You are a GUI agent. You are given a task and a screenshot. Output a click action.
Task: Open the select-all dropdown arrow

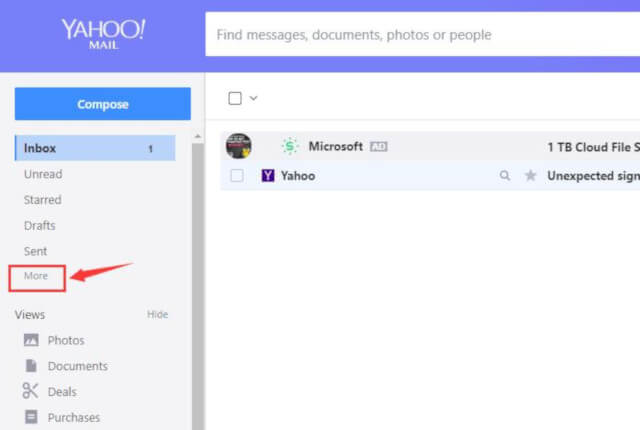pos(253,98)
